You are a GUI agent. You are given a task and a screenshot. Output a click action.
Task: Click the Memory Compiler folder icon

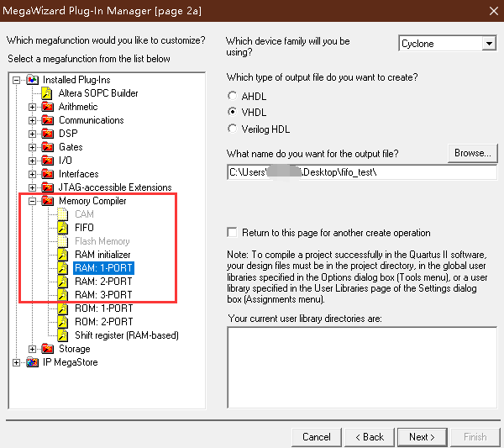pos(48,201)
